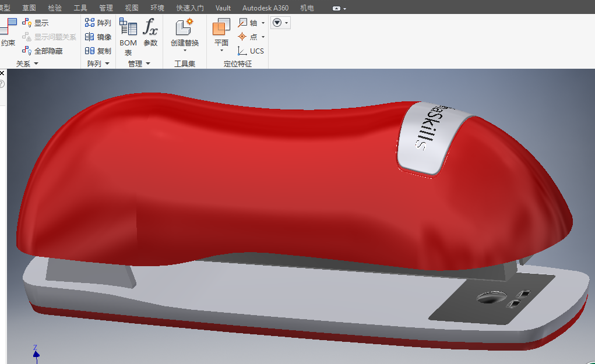The height and width of the screenshot is (364, 595).
Task: Close the left browser panel with X
Action: pyautogui.click(x=2, y=73)
